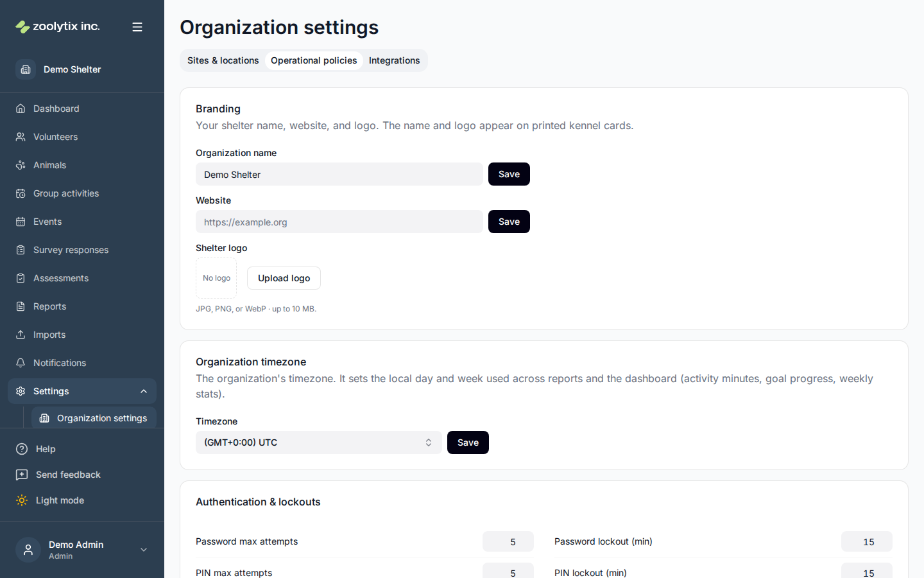Switch to Light mode

(82, 500)
